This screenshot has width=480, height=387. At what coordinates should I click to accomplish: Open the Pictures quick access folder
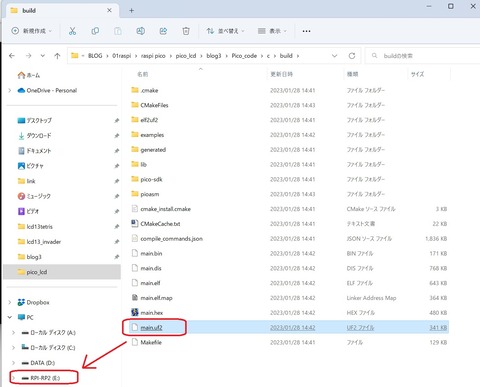31,166
